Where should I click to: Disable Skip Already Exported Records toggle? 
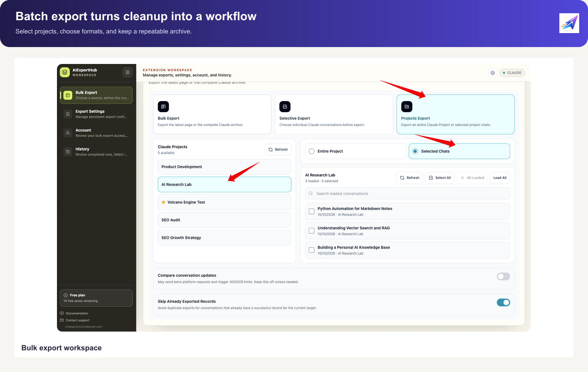pos(503,303)
